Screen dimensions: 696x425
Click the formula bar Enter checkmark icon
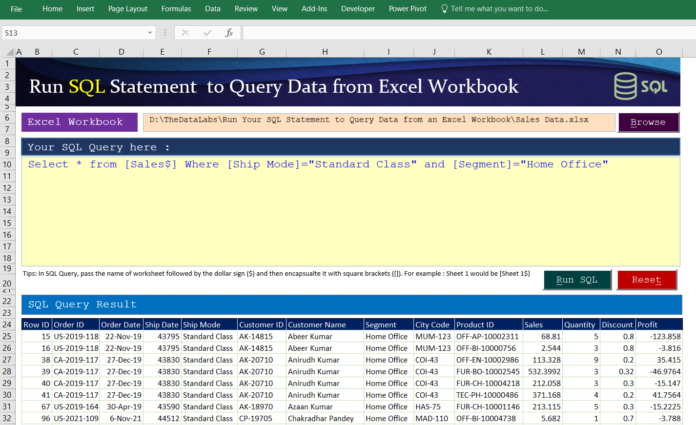pos(206,32)
